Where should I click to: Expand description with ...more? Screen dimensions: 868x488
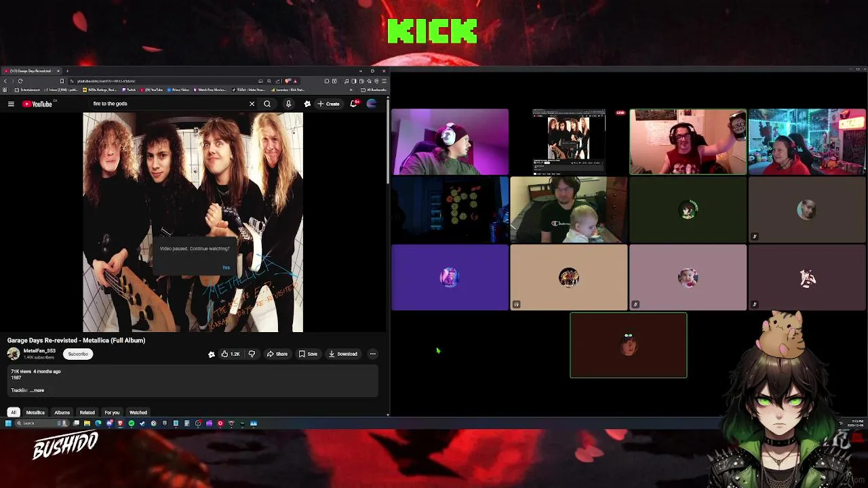click(37, 390)
